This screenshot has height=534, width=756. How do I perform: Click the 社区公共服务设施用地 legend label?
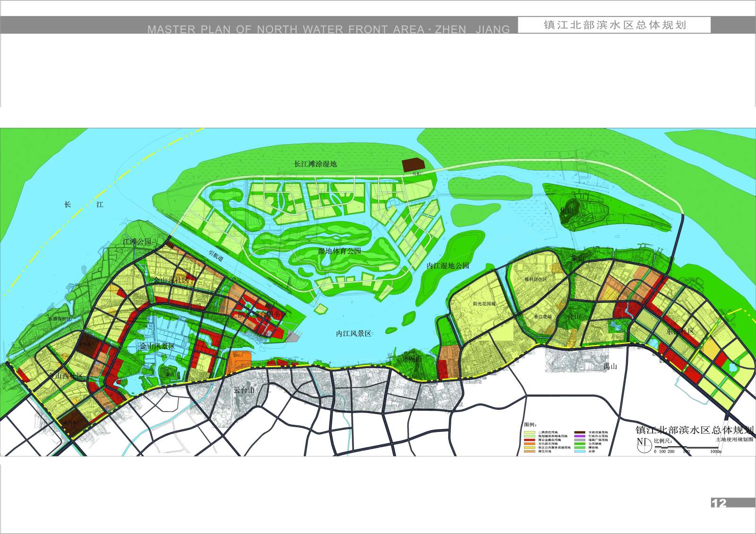(554, 448)
